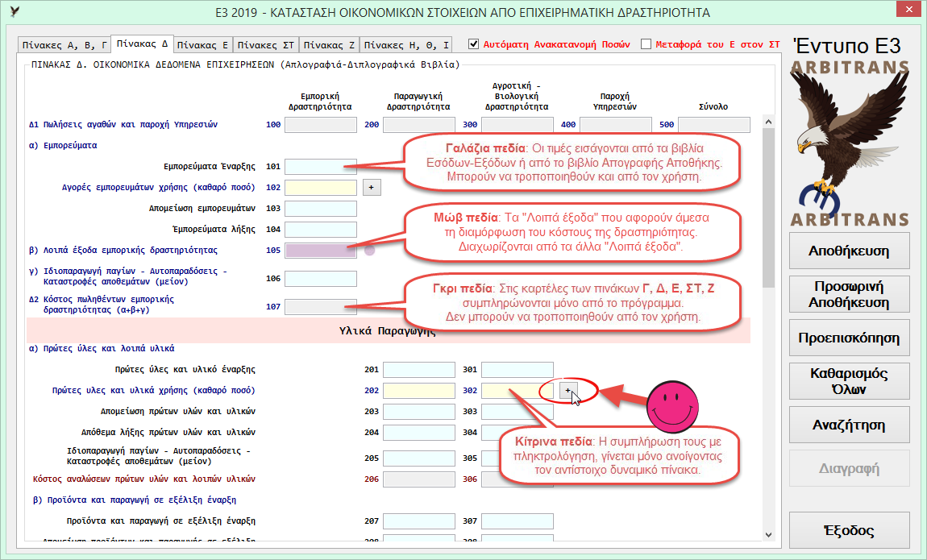Click the Έξοδος button

pos(849,530)
